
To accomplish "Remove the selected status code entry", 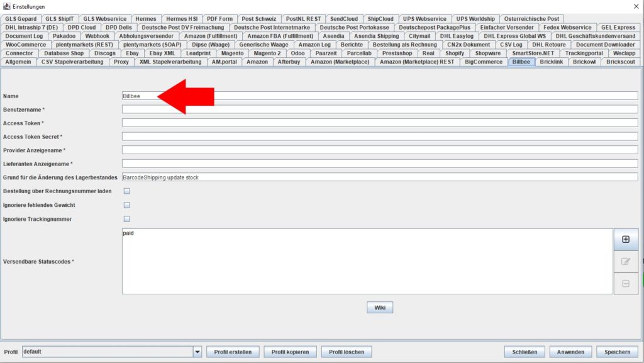I will coord(626,284).
